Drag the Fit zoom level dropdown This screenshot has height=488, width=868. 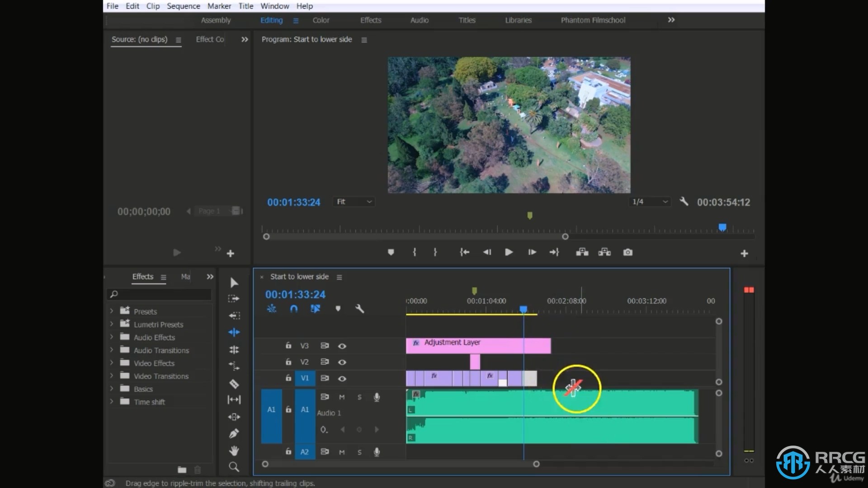[x=352, y=202]
